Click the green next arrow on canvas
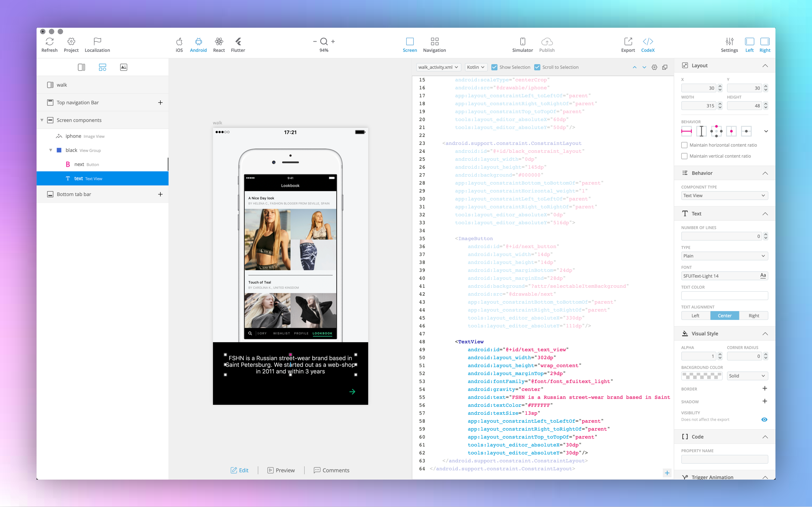The height and width of the screenshot is (507, 812). pyautogui.click(x=352, y=392)
